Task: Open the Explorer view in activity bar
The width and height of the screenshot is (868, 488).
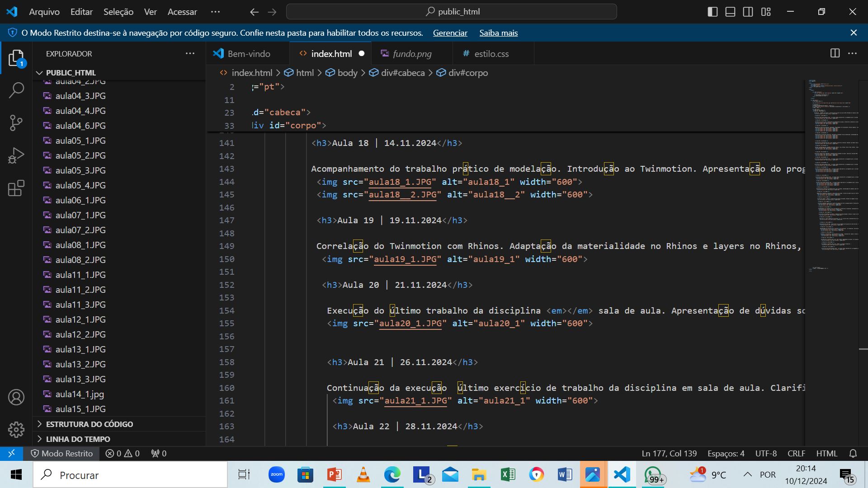Action: pos(16,58)
